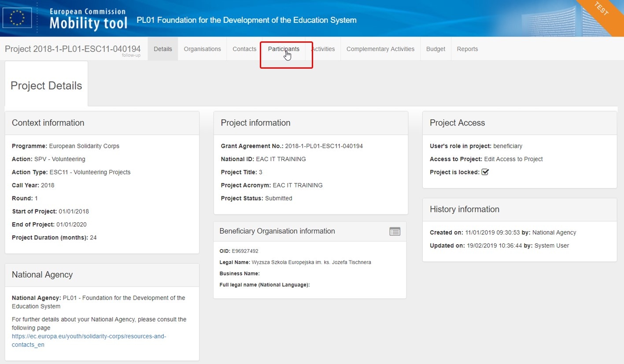Select OID value E96927492

point(245,251)
